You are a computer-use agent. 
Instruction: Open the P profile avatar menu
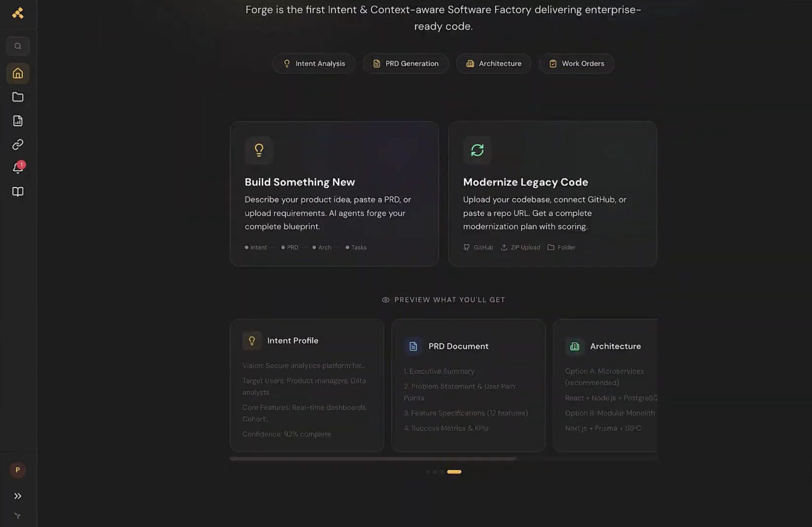18,470
